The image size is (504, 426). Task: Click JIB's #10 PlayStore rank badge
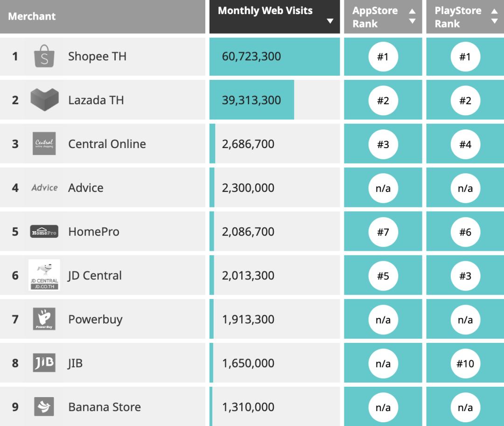point(465,363)
